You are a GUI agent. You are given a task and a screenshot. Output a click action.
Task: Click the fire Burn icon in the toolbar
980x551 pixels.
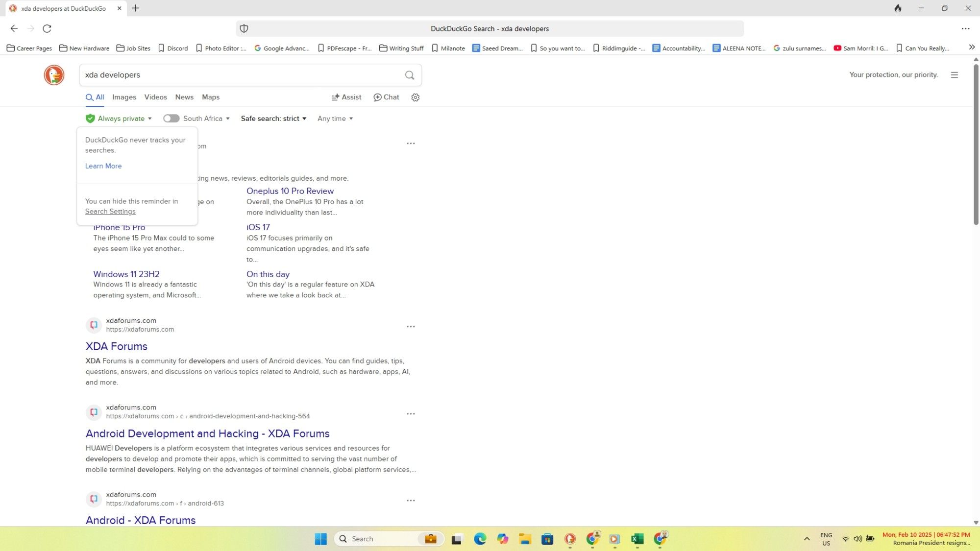pyautogui.click(x=898, y=8)
